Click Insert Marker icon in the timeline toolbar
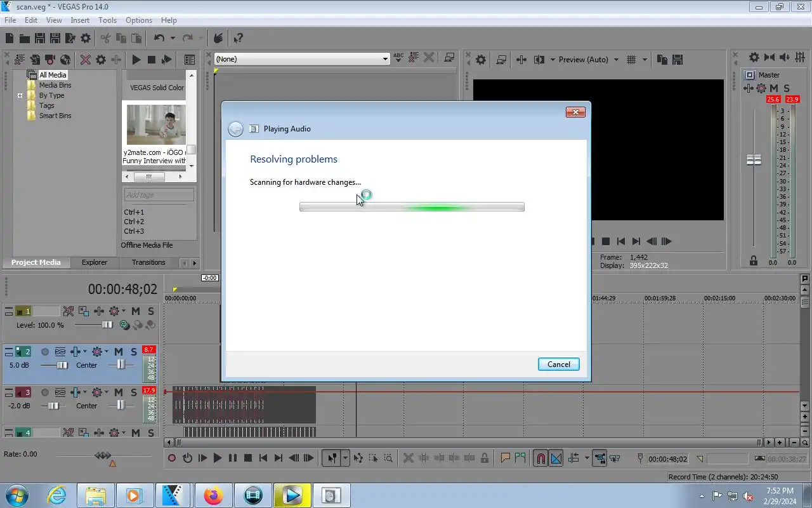The image size is (812, 508). (x=506, y=458)
